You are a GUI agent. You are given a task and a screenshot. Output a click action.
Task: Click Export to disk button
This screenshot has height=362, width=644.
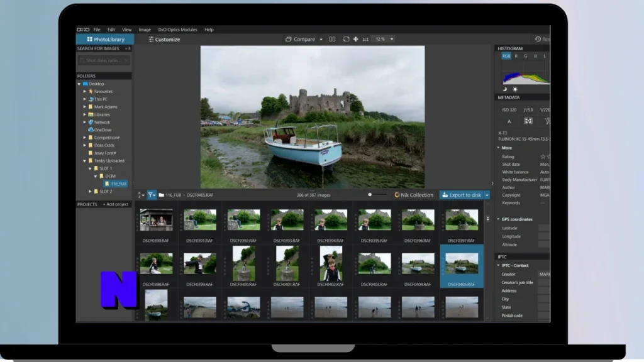pyautogui.click(x=462, y=195)
